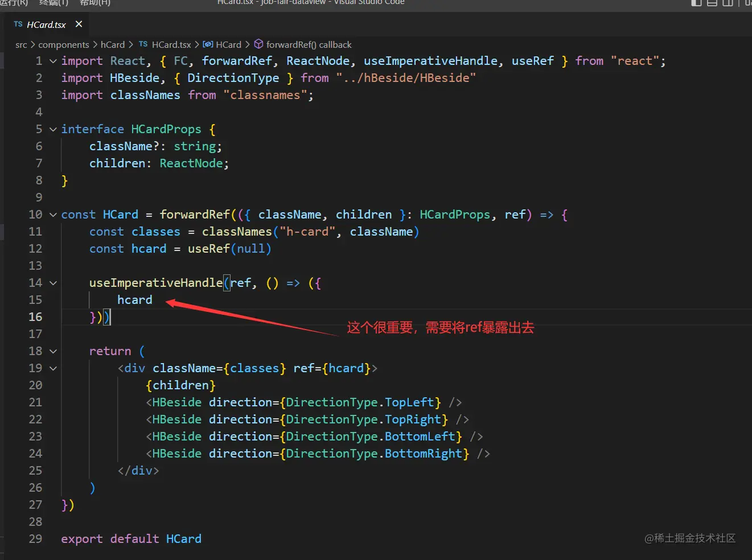Viewport: 752px width, 560px height.
Task: Click "export default HCard" HCard identifier
Action: point(184,539)
